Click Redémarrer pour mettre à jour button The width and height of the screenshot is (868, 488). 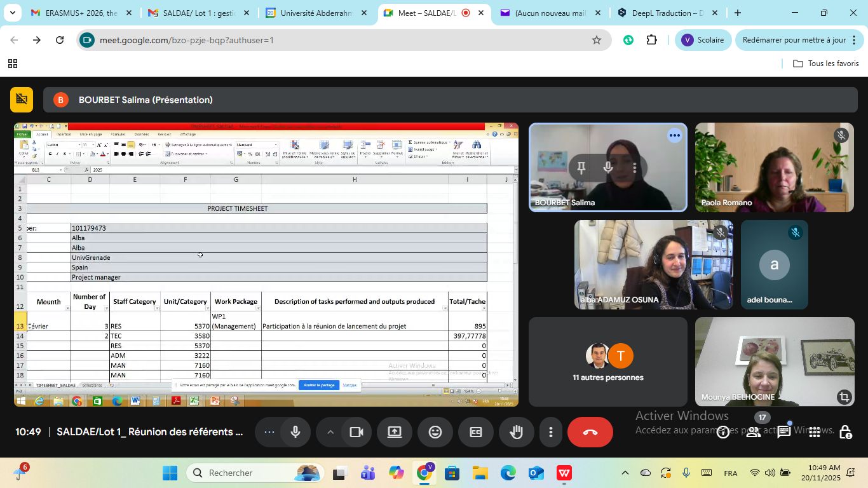coord(794,40)
